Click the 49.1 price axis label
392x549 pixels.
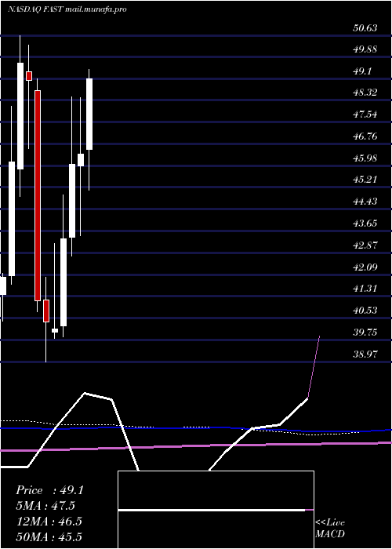(362, 71)
